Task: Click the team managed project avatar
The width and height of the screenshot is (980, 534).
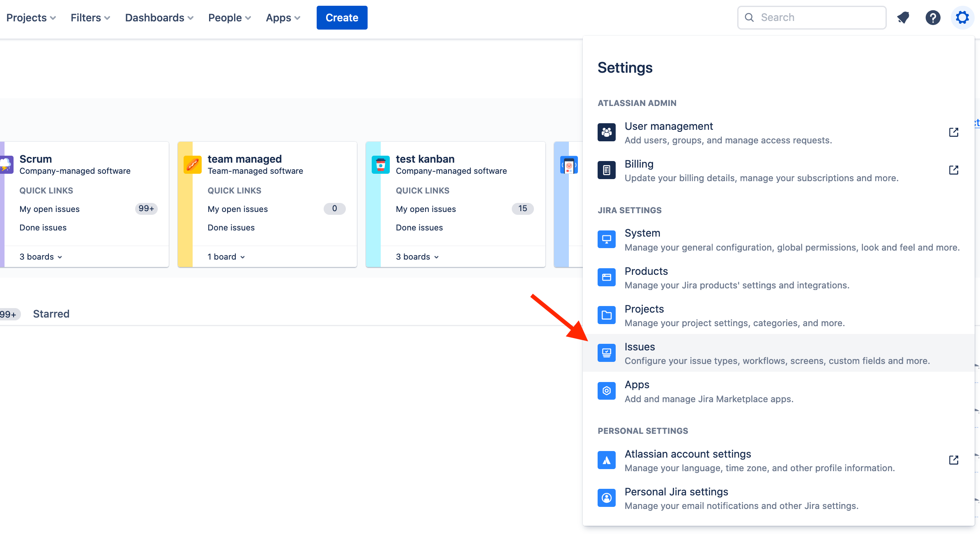Action: [193, 165]
